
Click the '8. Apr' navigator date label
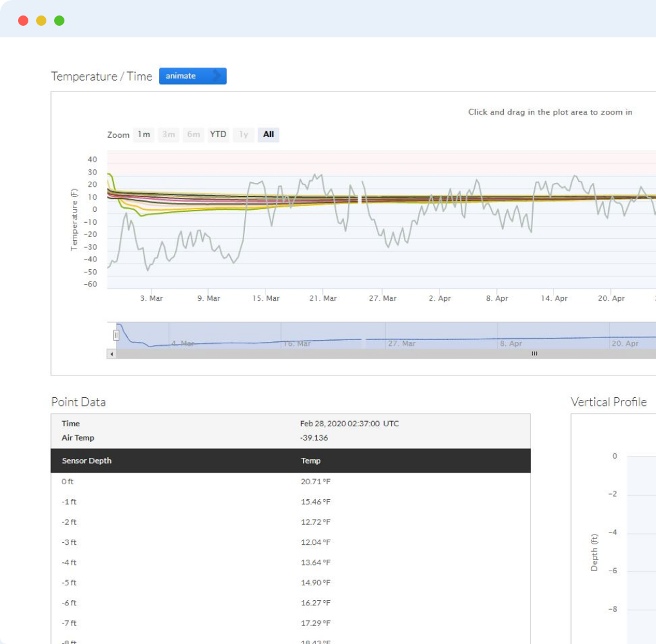coord(511,343)
